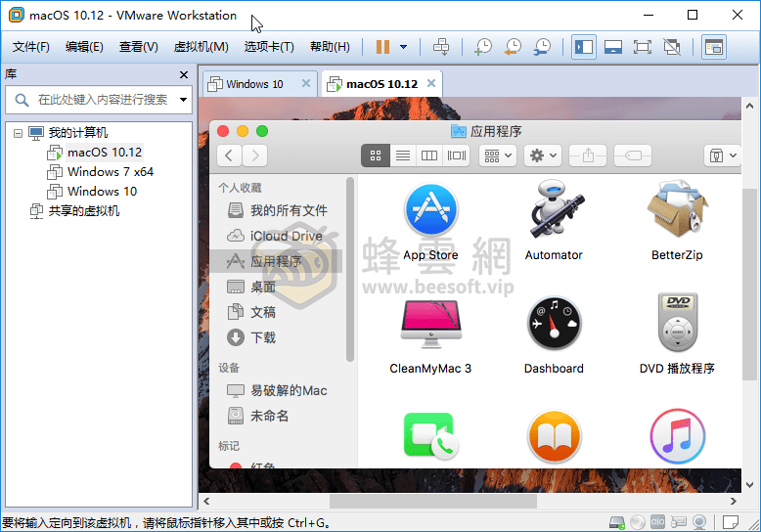The image size is (761, 532).
Task: Open the BetterZip application icon
Action: [677, 209]
